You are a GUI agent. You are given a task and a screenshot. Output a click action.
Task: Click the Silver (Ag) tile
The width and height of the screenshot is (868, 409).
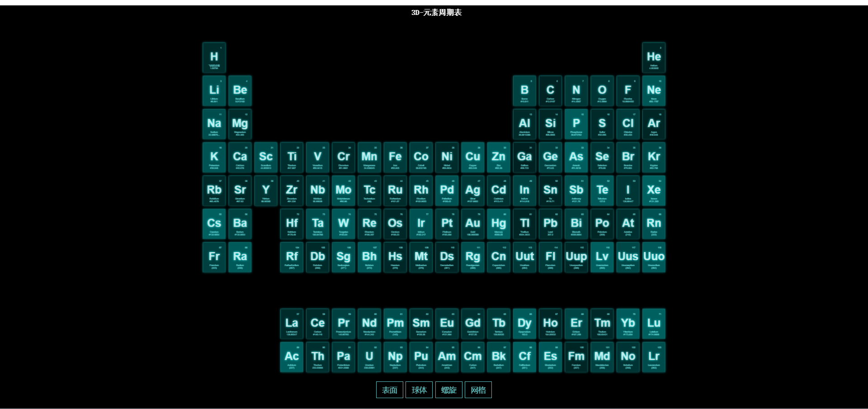pos(473,190)
